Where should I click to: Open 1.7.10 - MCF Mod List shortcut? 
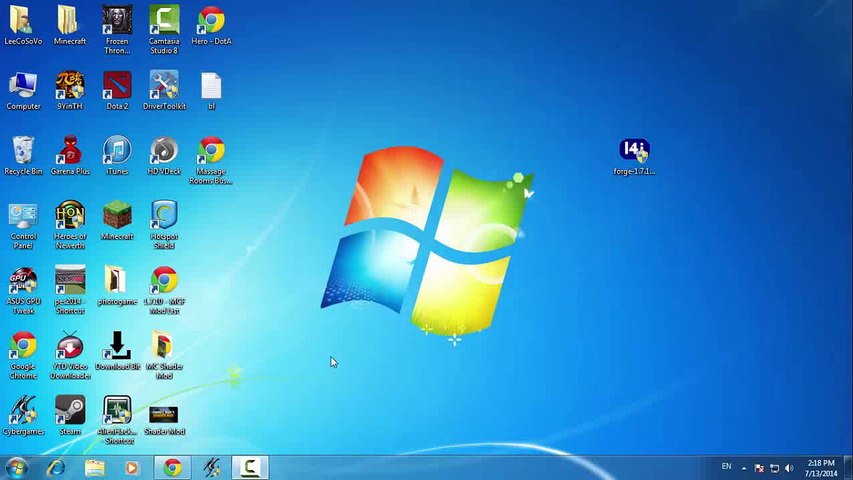164,290
